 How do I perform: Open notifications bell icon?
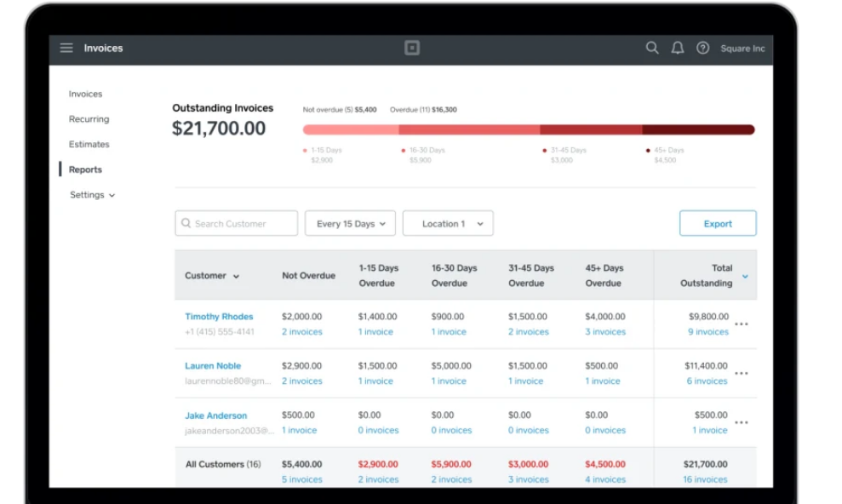coord(678,49)
